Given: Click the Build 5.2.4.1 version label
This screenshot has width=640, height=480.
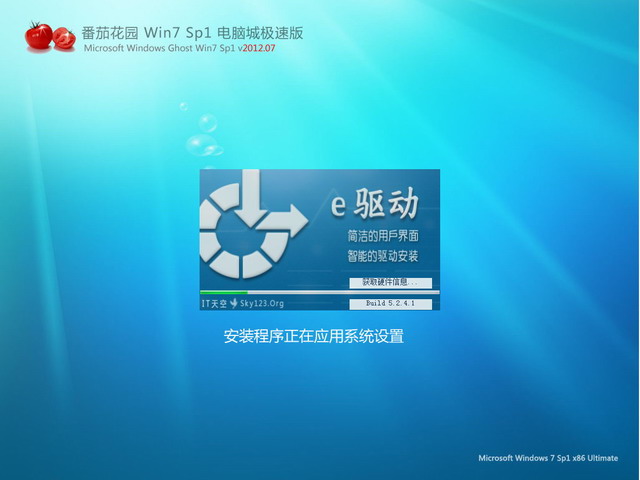Looking at the screenshot, I should click(x=391, y=304).
